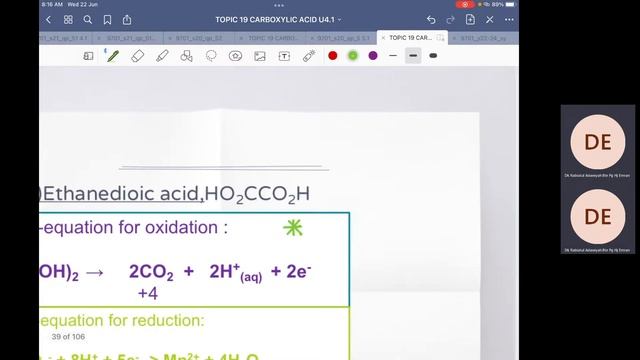Select the Pen tool

tap(113, 56)
